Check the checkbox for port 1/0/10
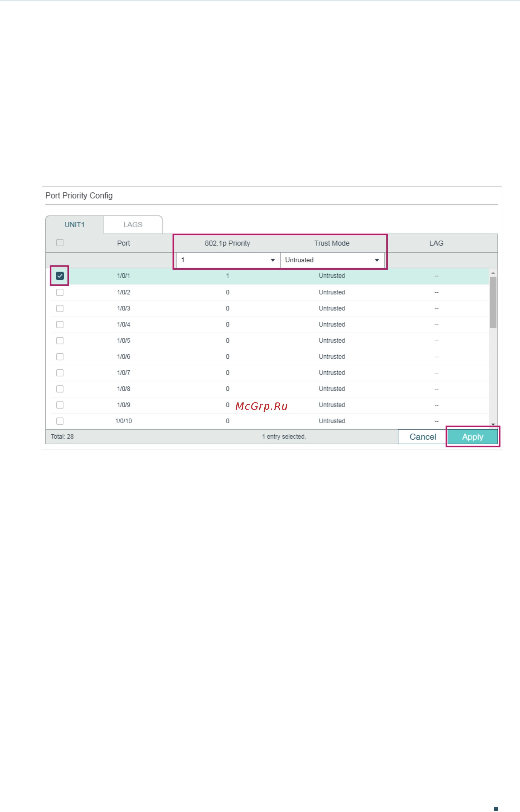Viewport: 520px width, 812px height. pos(60,421)
